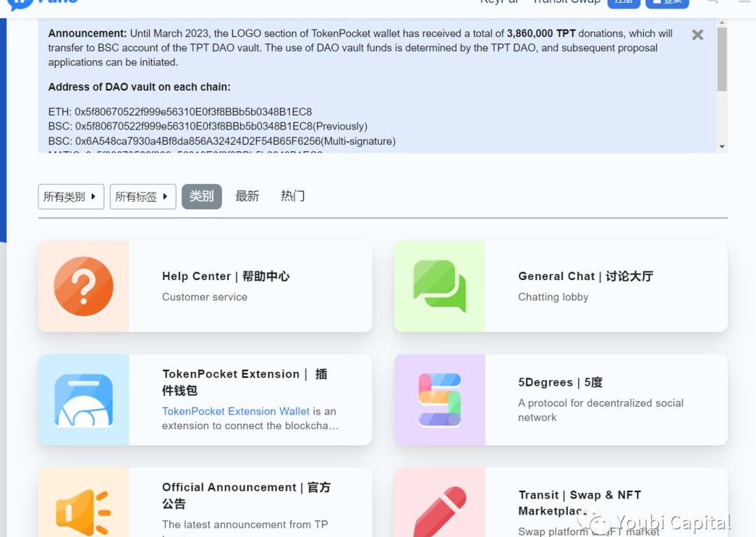Image resolution: width=756 pixels, height=537 pixels.
Task: Open the 所有类别 category dropdown
Action: (x=71, y=197)
